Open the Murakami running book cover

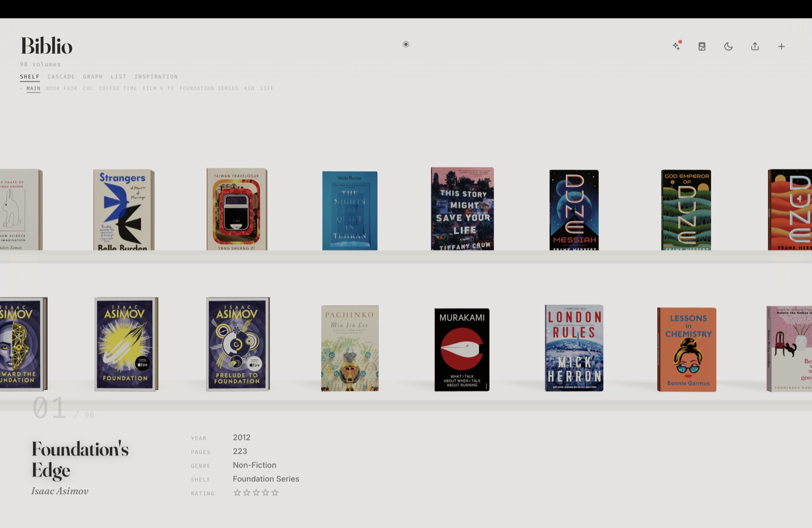point(462,350)
